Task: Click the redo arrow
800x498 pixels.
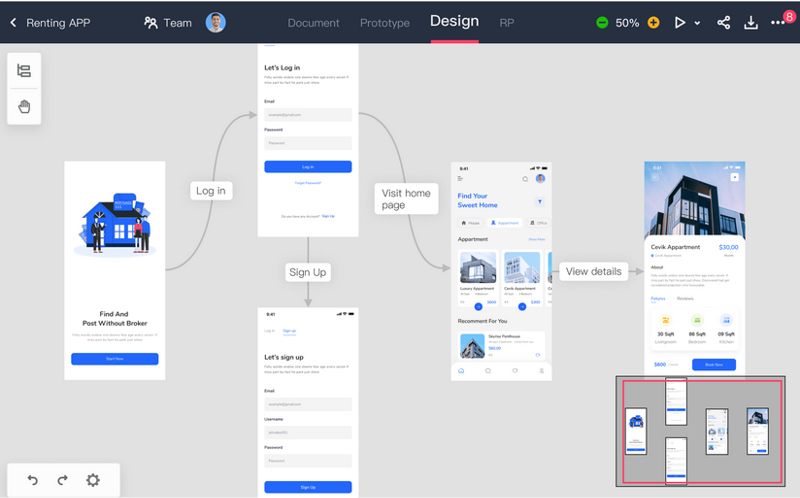Action: click(62, 480)
